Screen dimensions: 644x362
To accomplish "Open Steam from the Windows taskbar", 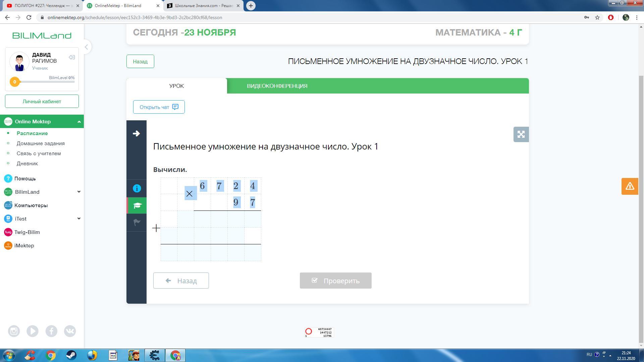I will [71, 355].
